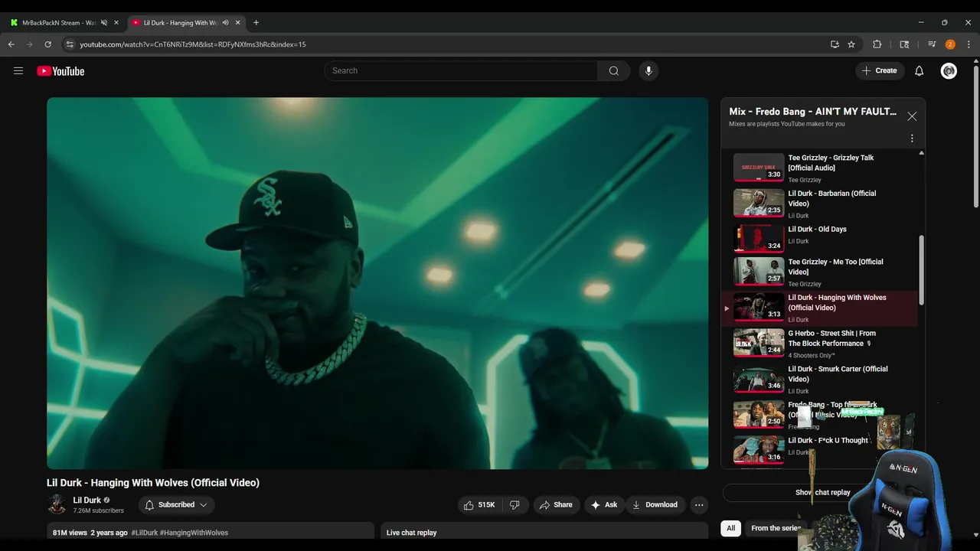Screen dimensions: 980x551
Task: Open the Mix playlist three-dot options
Action: (x=912, y=139)
